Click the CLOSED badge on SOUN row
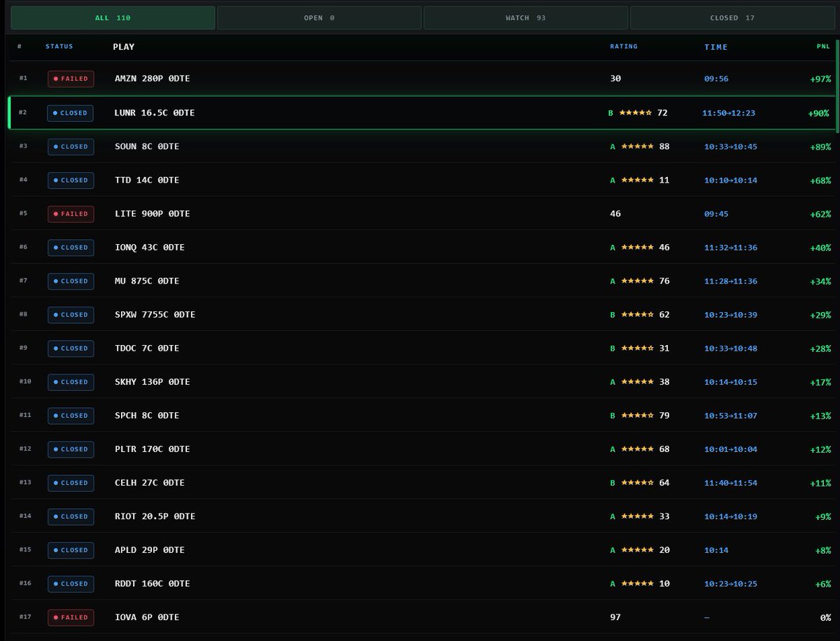 (71, 146)
